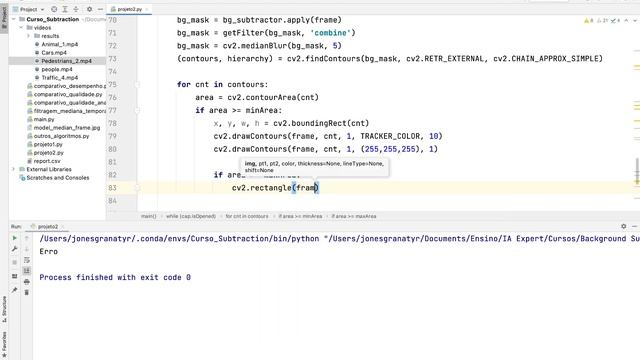The width and height of the screenshot is (640, 360).
Task: Click the restore layout icon in Run panel
Action: point(15,276)
